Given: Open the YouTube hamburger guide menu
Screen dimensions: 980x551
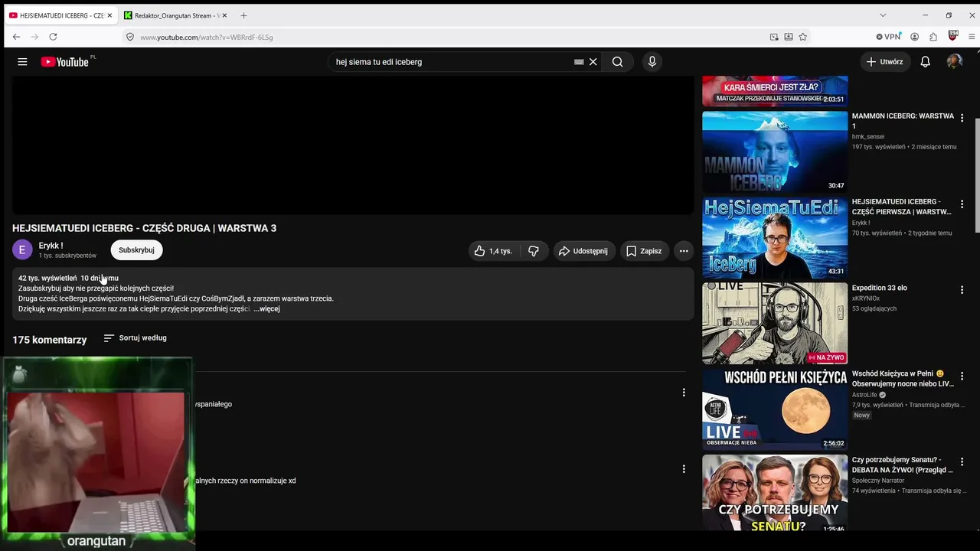Looking at the screenshot, I should (x=22, y=62).
